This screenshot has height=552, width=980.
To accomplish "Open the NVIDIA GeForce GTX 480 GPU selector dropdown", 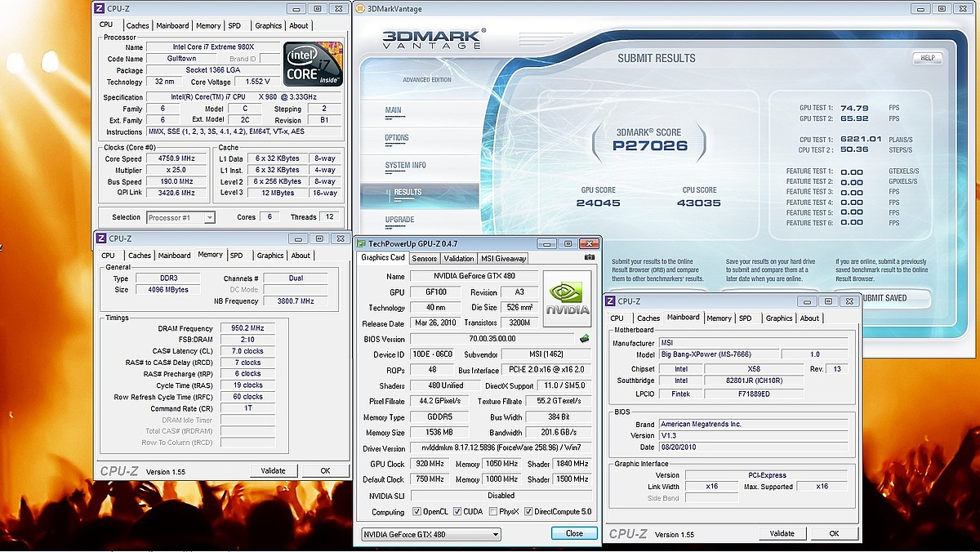I will click(431, 534).
